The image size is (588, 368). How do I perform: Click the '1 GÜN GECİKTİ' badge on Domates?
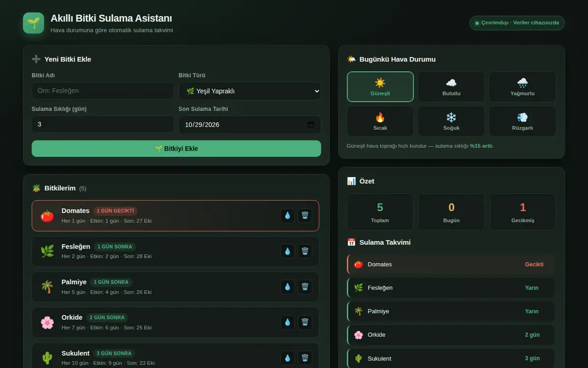115,211
